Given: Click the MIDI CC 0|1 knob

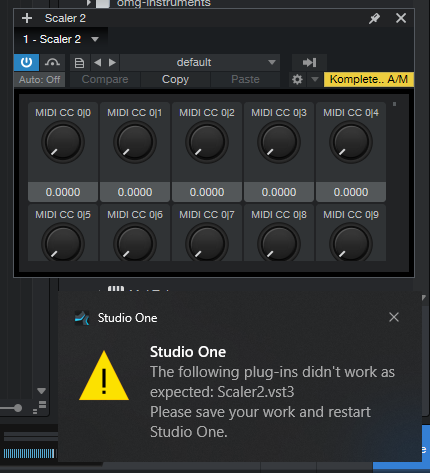Looking at the screenshot, I should 135,142.
